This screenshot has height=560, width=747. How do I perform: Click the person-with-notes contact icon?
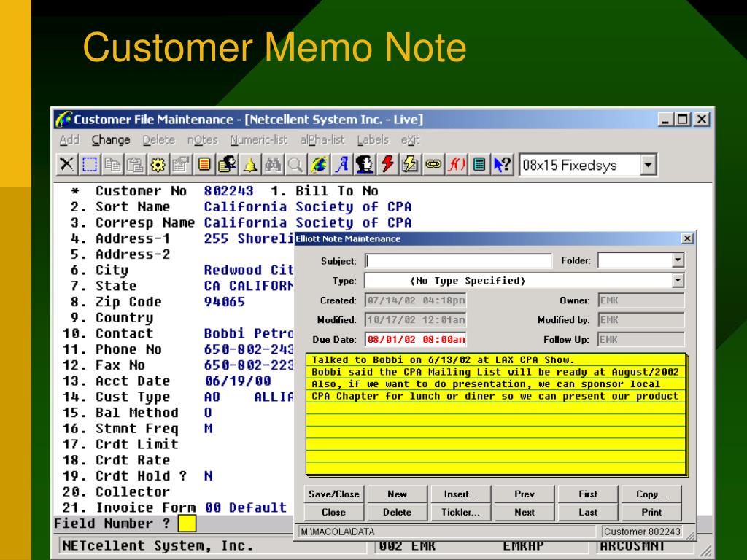coord(227,164)
